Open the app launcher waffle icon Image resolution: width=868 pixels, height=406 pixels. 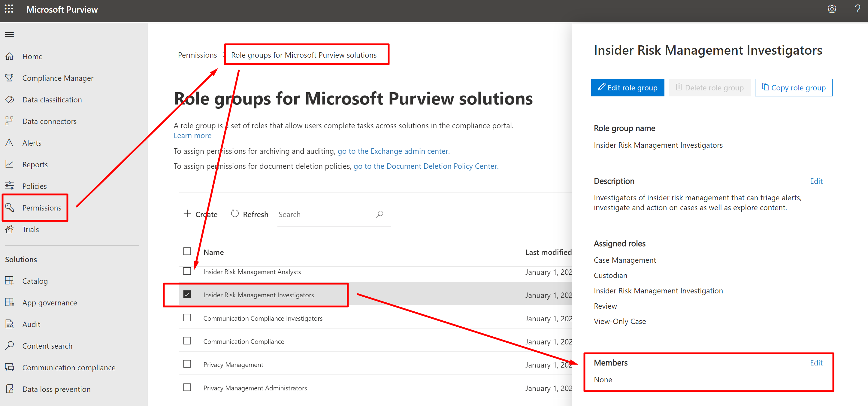(9, 9)
